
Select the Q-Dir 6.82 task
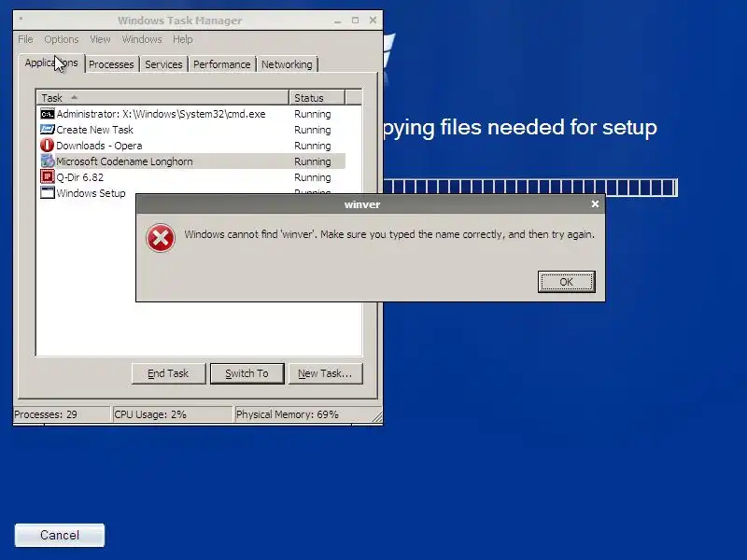[x=192, y=176]
